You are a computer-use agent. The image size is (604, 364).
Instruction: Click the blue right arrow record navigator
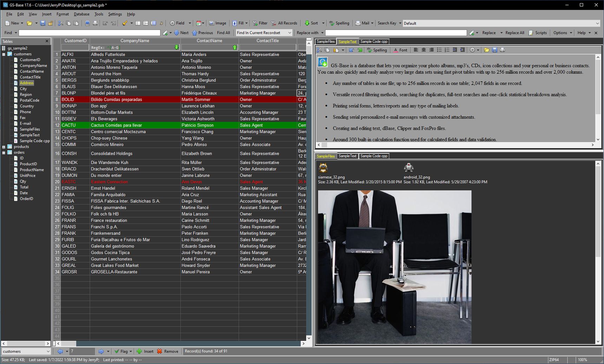[x=101, y=351]
